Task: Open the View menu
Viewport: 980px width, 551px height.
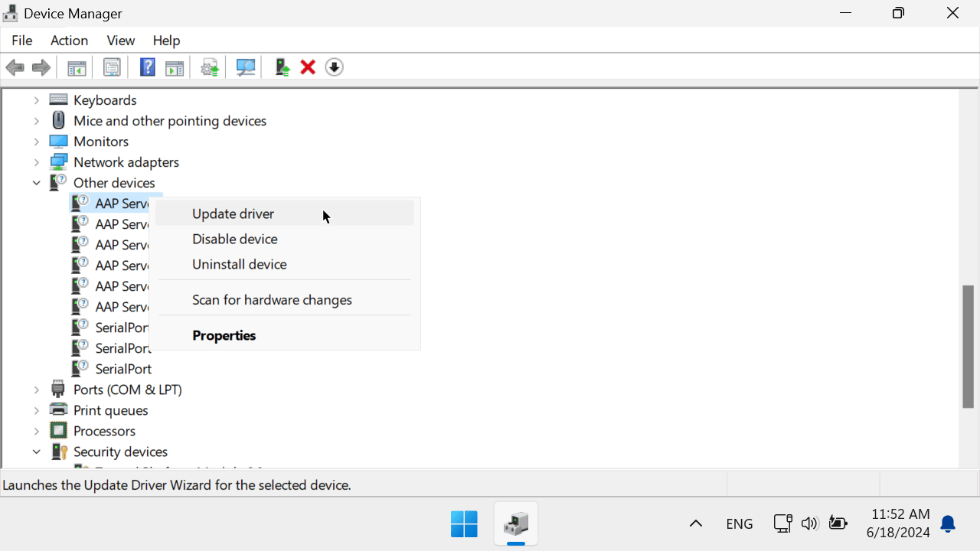Action: coord(120,41)
